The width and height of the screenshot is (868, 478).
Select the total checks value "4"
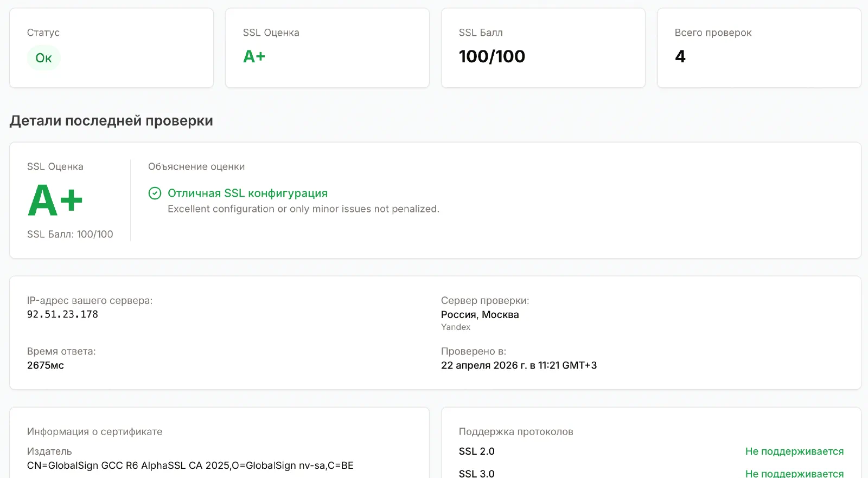point(680,56)
